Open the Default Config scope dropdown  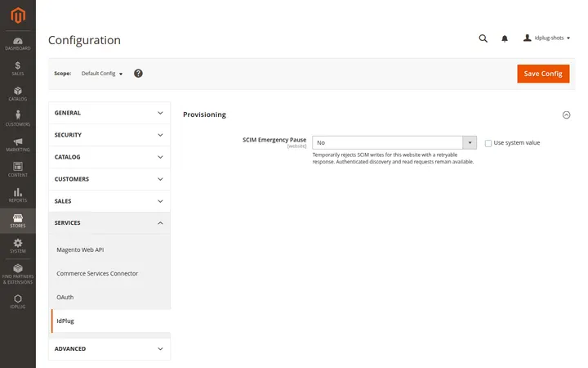pyautogui.click(x=102, y=74)
